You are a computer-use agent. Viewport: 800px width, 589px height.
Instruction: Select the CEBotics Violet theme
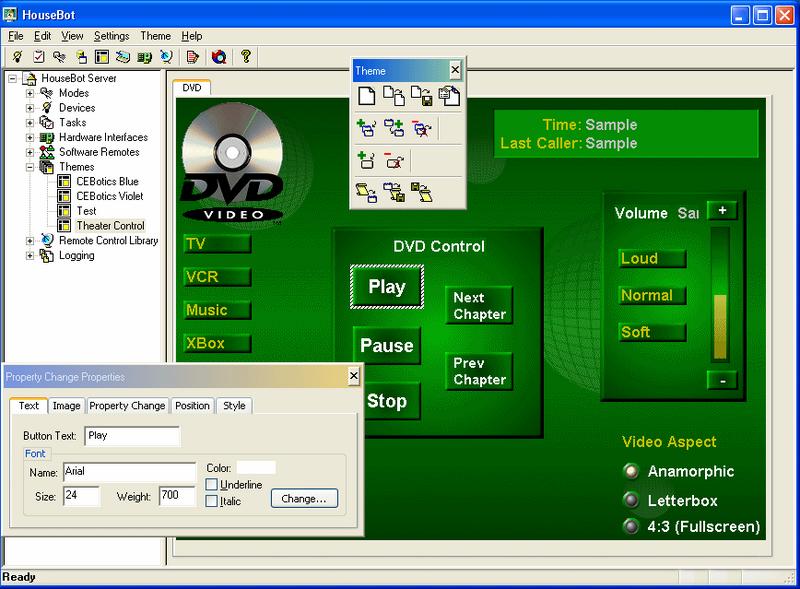110,196
